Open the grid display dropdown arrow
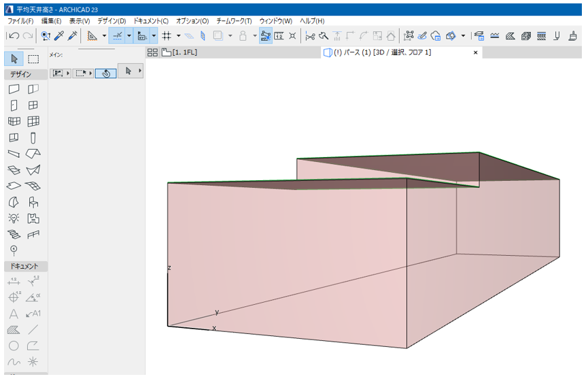 (178, 35)
